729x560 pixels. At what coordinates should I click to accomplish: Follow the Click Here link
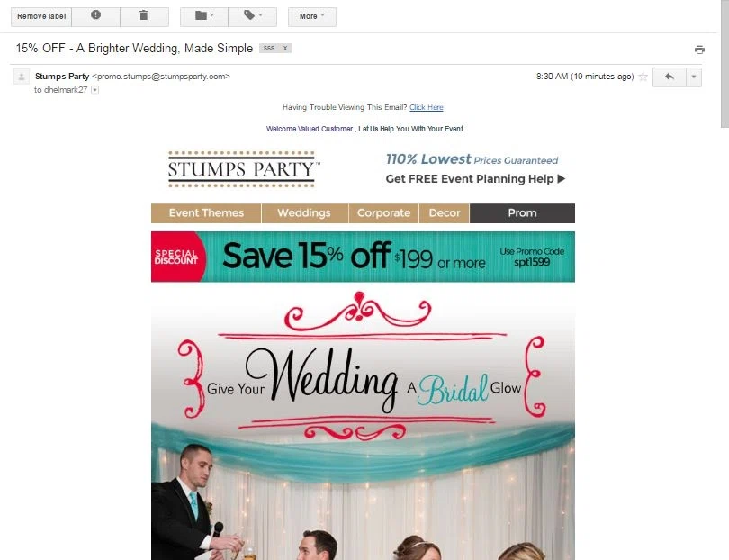pyautogui.click(x=427, y=107)
